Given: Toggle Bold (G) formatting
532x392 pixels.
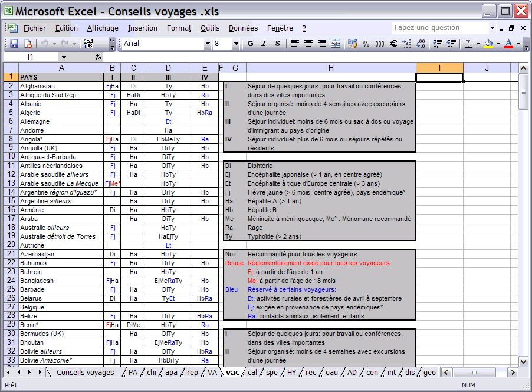Looking at the screenshot, I should 251,44.
